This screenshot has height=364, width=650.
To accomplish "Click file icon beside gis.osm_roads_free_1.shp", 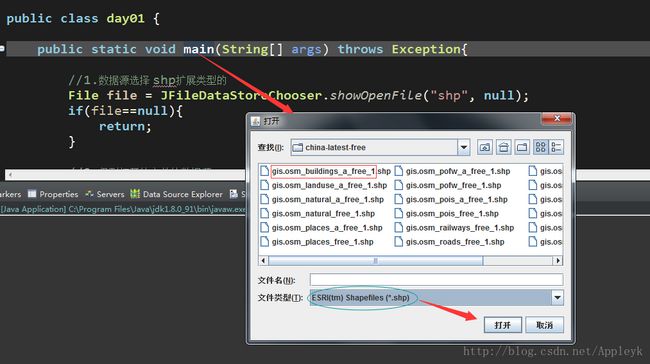I will pos(398,242).
